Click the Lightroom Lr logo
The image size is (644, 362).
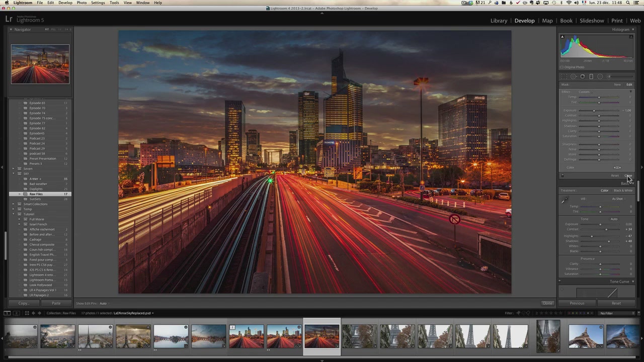tap(8, 19)
